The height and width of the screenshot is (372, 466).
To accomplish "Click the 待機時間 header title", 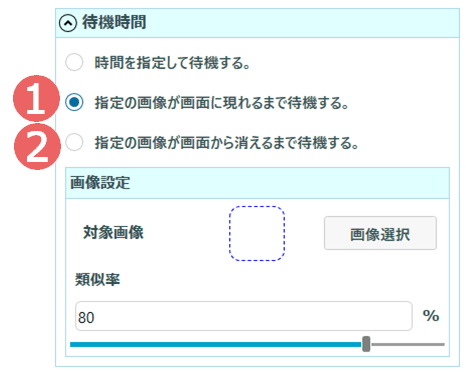I will click(x=114, y=23).
